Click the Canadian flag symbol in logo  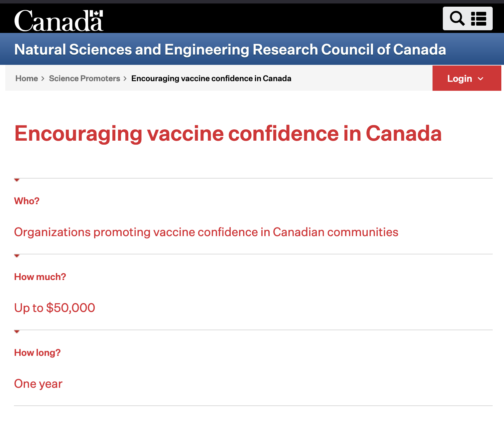(96, 14)
